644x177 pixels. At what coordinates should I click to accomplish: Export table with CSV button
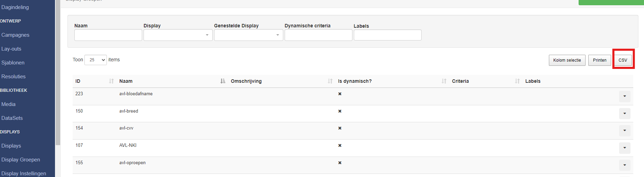tap(623, 60)
